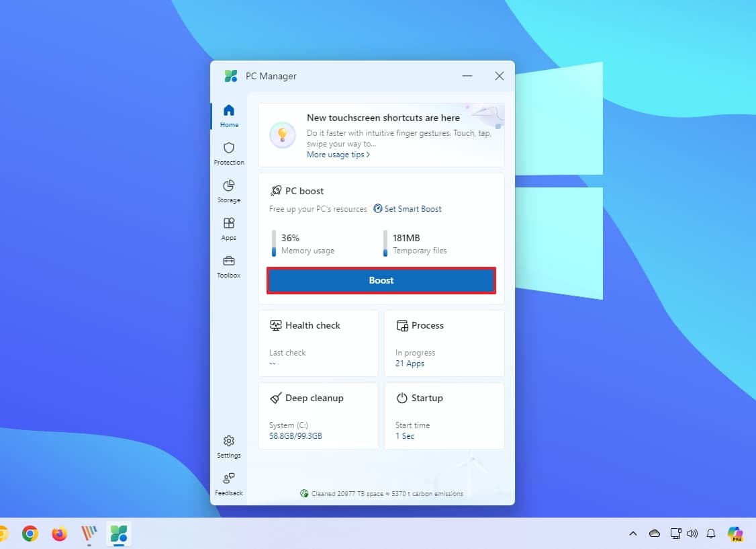Viewport: 756px width, 549px height.
Task: Open the Feedback panel
Action: coord(229,483)
